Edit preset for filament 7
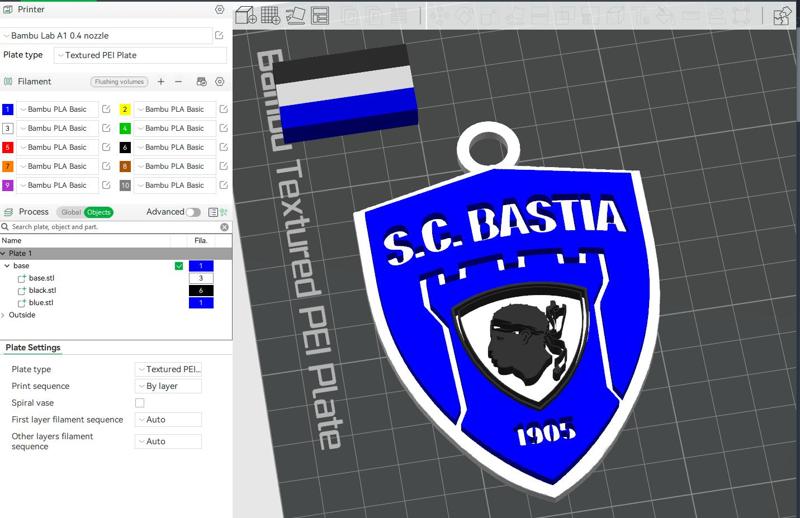This screenshot has height=518, width=800. 106,166
